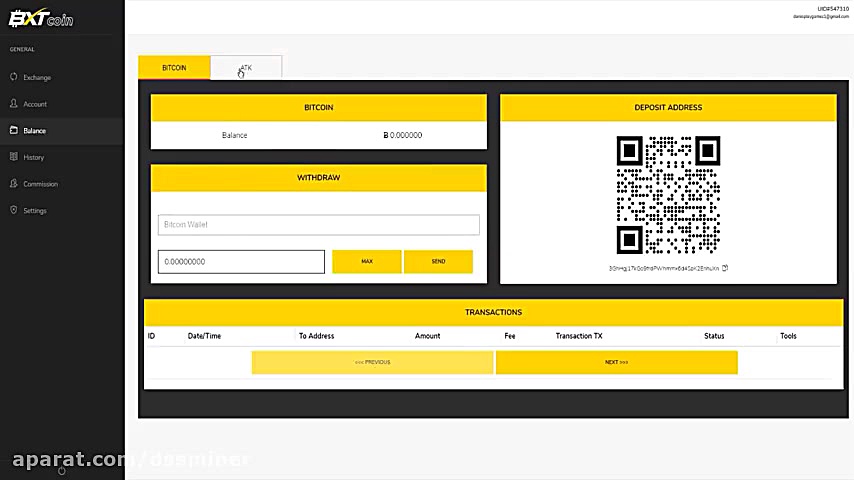Click the deposit address text

click(x=664, y=269)
